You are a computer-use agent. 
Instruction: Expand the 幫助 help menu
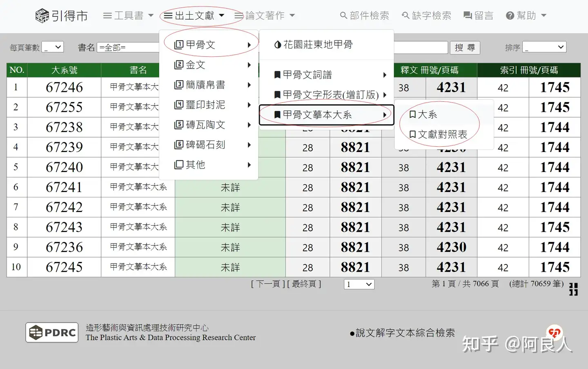526,16
